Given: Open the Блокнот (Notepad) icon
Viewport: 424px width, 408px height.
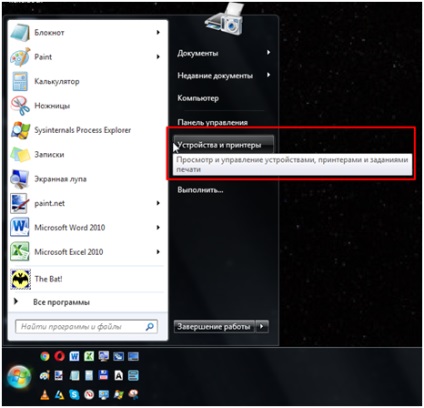Looking at the screenshot, I should coord(20,33).
